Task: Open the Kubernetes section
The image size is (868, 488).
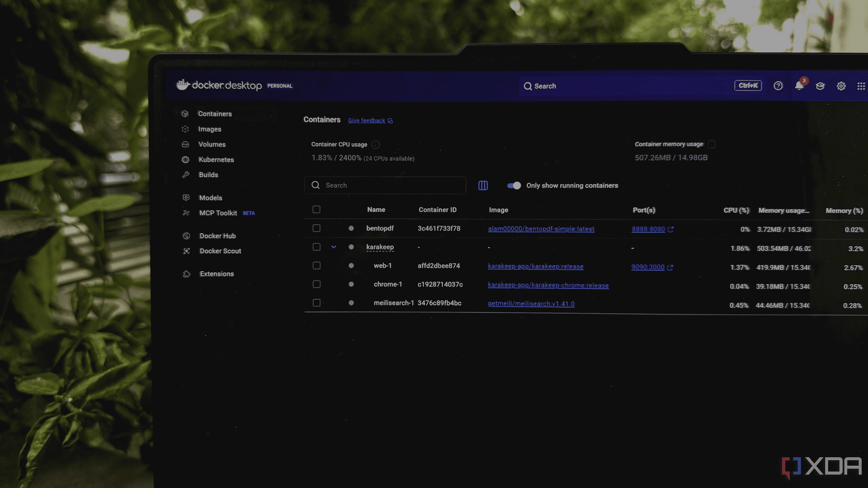Action: tap(216, 160)
